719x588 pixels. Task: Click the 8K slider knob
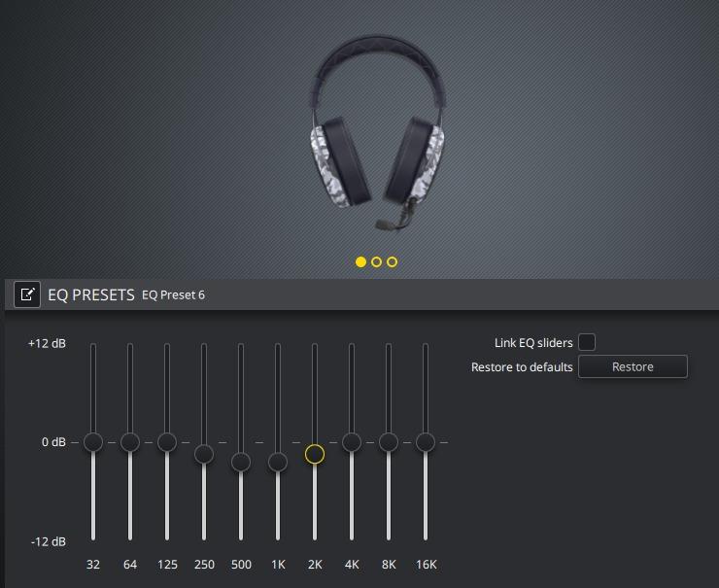(x=389, y=442)
